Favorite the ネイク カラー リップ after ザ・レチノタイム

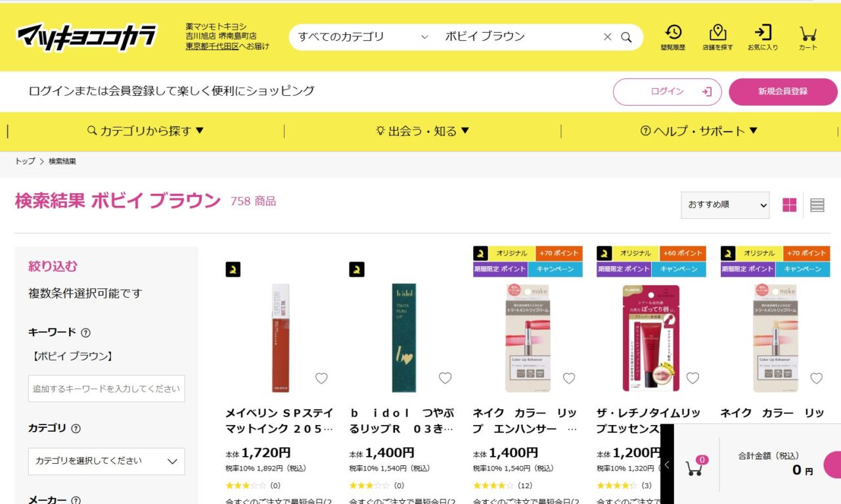pos(816,378)
